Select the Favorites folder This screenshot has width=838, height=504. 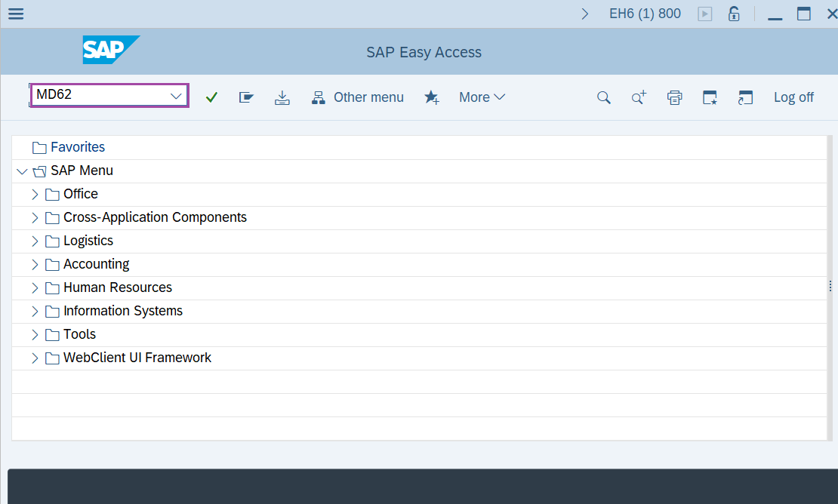coord(77,147)
